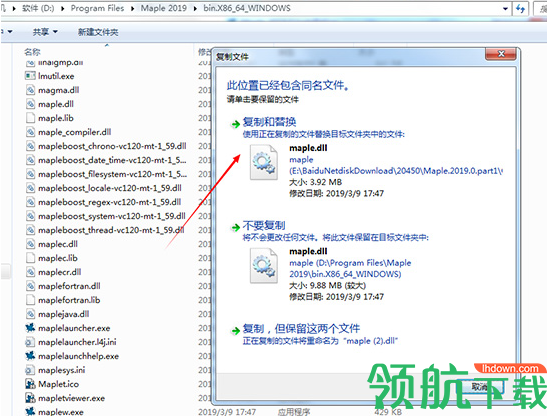Click the maplefortran.dll file icon
The width and height of the screenshot is (547, 416).
[30, 286]
